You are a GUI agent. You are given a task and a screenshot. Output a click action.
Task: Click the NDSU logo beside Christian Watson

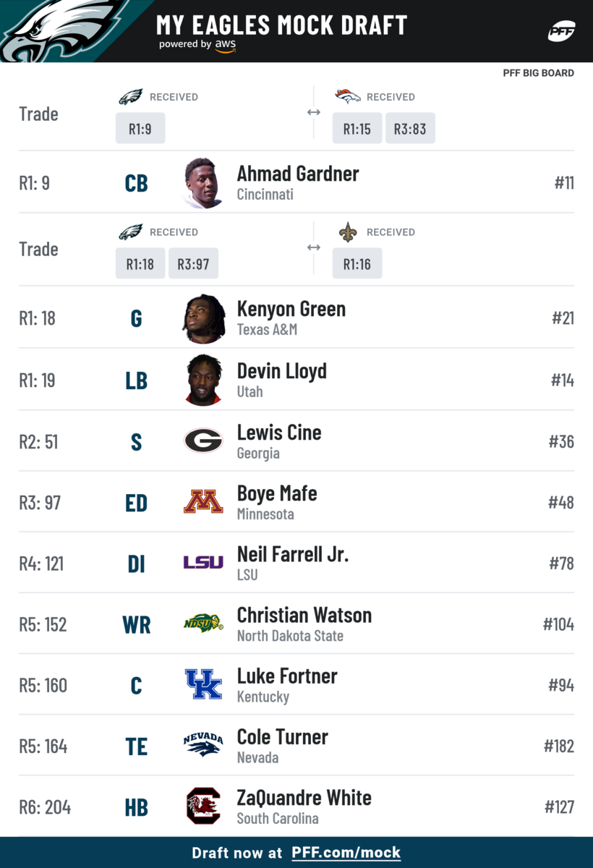(203, 624)
